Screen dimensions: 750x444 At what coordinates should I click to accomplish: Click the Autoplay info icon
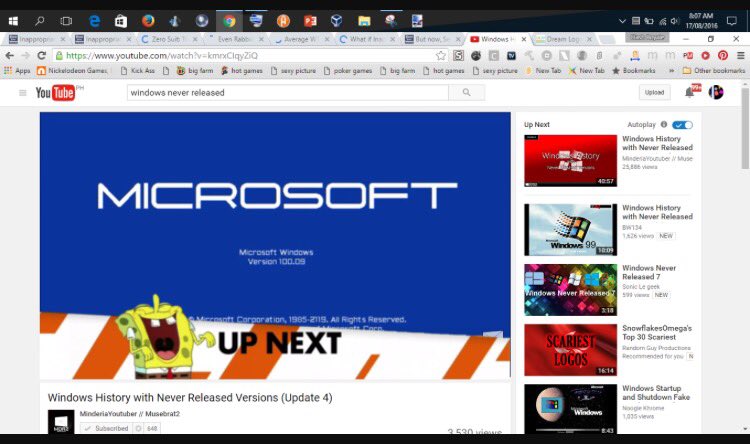pos(664,124)
